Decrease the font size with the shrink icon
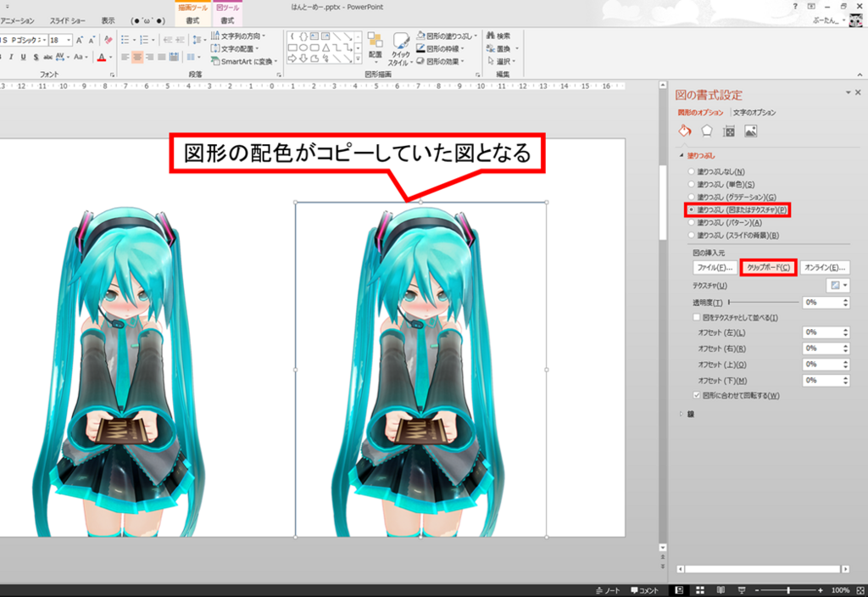This screenshot has width=868, height=597. pyautogui.click(x=92, y=40)
